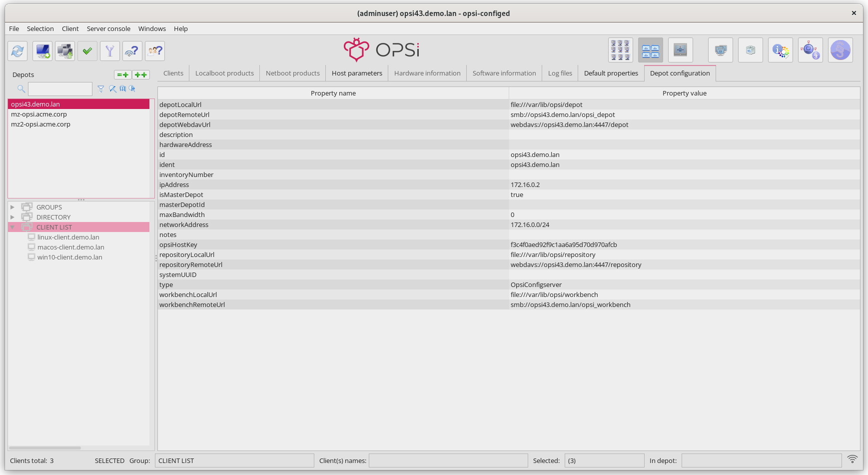
Task: Collapse the CLIENT LIST tree node
Action: [12, 227]
